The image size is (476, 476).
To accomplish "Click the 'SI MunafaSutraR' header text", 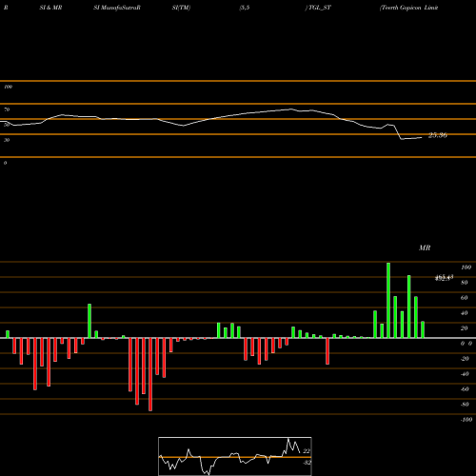I will (x=117, y=8).
